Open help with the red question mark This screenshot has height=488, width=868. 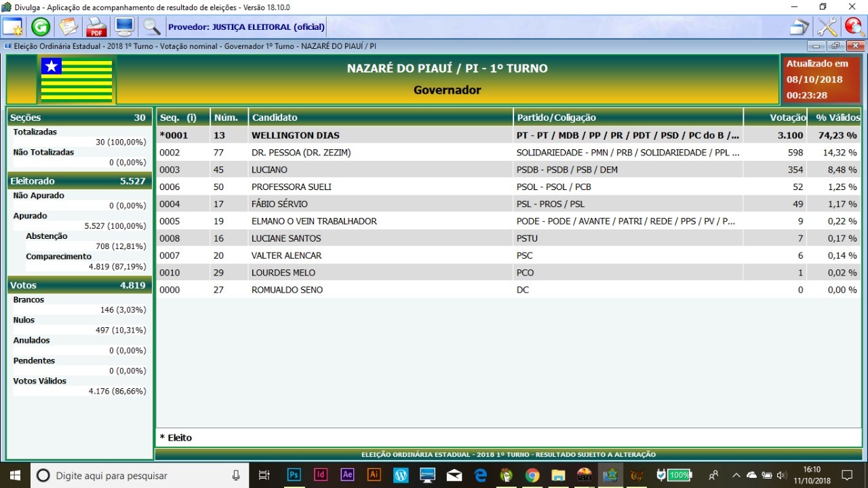click(x=854, y=27)
